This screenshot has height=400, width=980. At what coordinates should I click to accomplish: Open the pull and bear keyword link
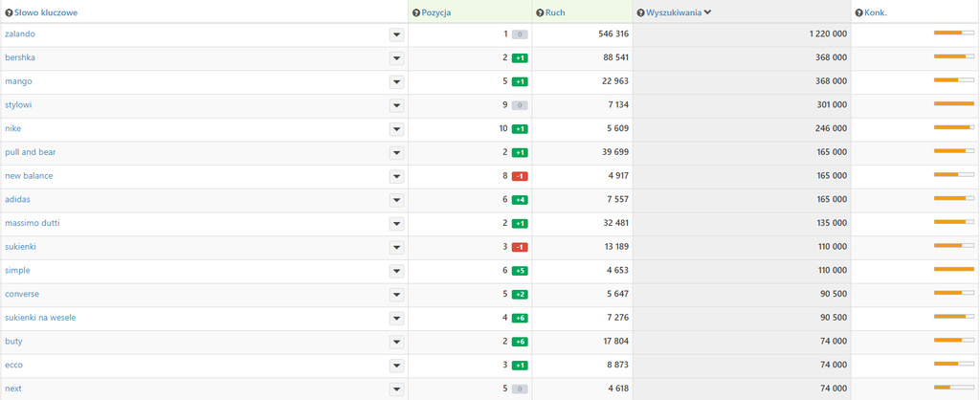click(31, 152)
